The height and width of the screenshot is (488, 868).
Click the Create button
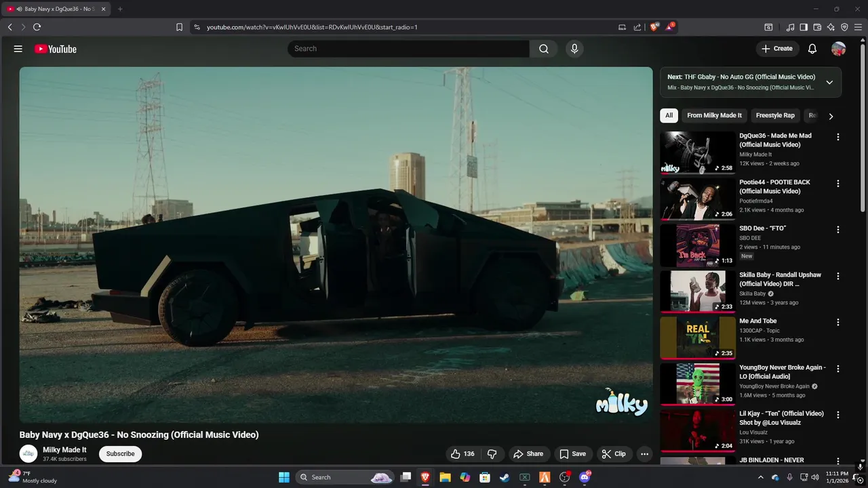[x=776, y=49]
